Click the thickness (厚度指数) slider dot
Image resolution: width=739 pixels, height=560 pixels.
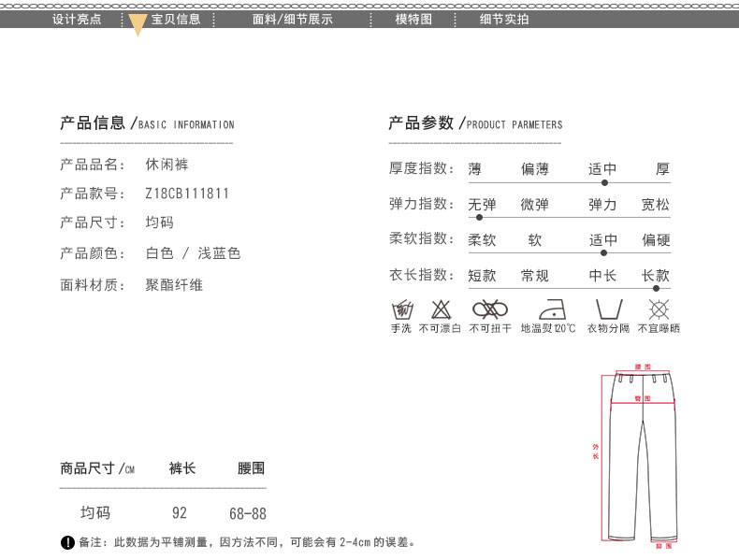point(604,183)
